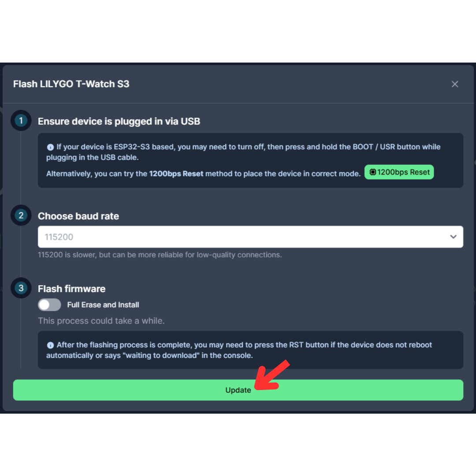
Task: Click the step 1 number badge
Action: [21, 120]
